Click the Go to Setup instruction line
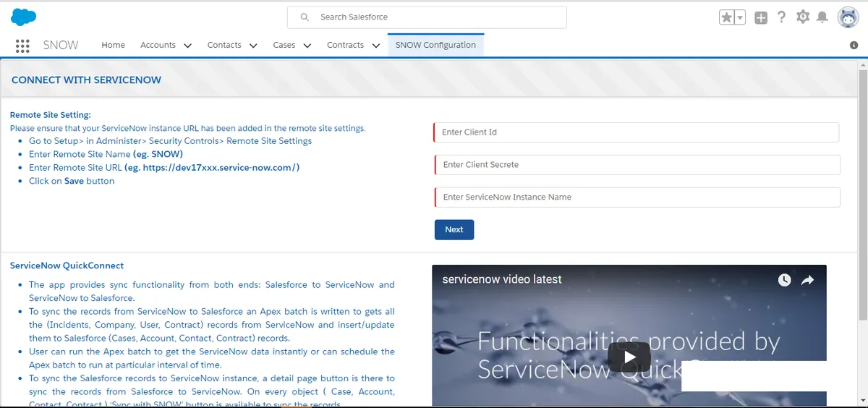This screenshot has width=868, height=408. pos(170,141)
